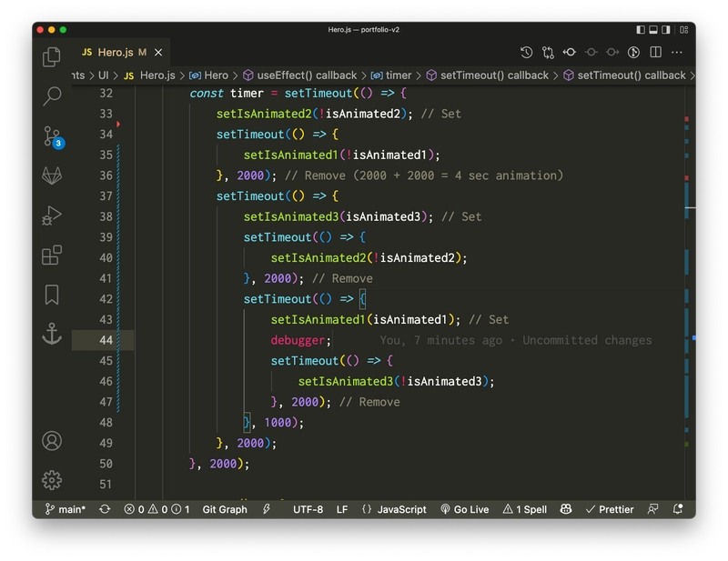This screenshot has height=561, width=728.
Task: Change the UTF-8 file encoding
Action: click(308, 509)
